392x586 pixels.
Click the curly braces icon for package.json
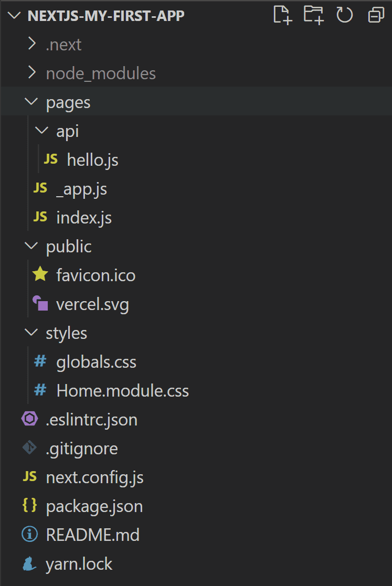[29, 505]
